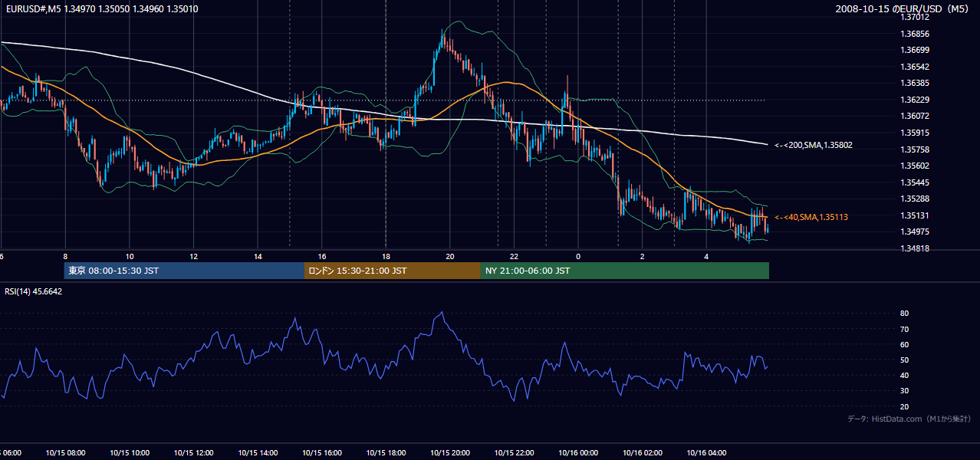This screenshot has width=980, height=460.
Task: Click price axis label 1.34818
Action: point(914,248)
